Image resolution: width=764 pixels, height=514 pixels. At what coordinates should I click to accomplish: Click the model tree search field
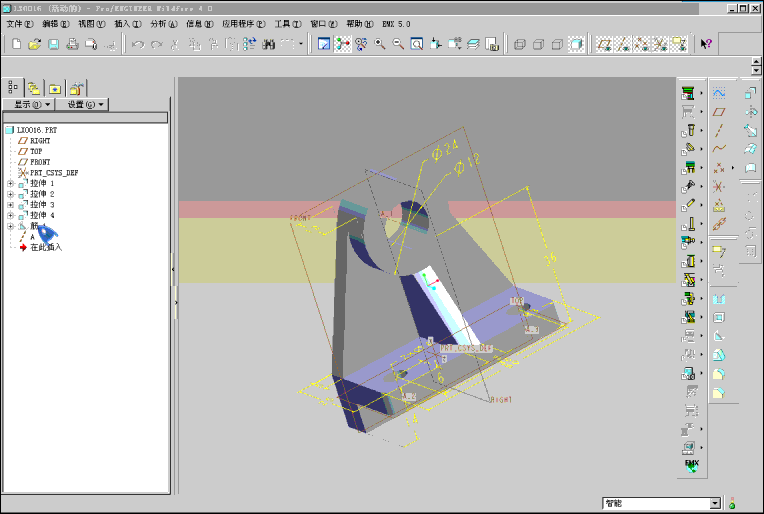(x=85, y=117)
